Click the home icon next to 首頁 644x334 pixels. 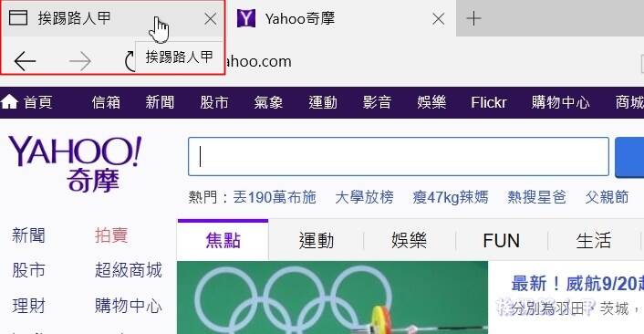tap(9, 101)
